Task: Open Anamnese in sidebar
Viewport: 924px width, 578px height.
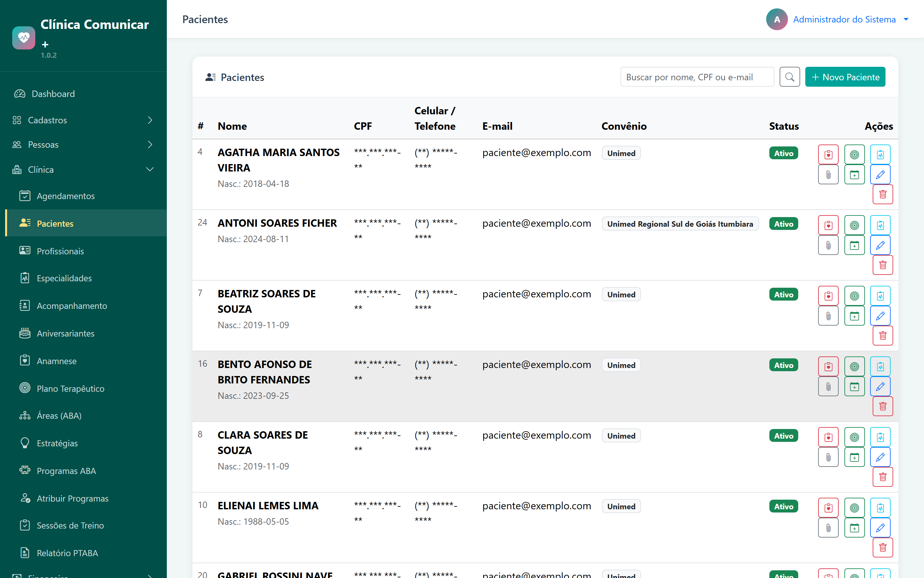Action: click(x=86, y=361)
